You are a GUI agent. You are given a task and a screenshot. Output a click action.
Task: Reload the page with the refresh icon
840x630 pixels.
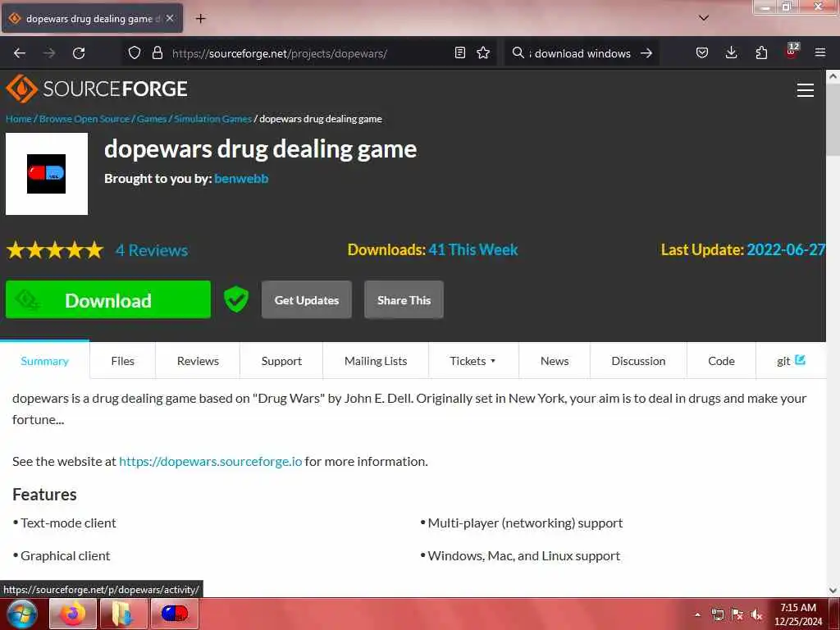click(x=79, y=53)
